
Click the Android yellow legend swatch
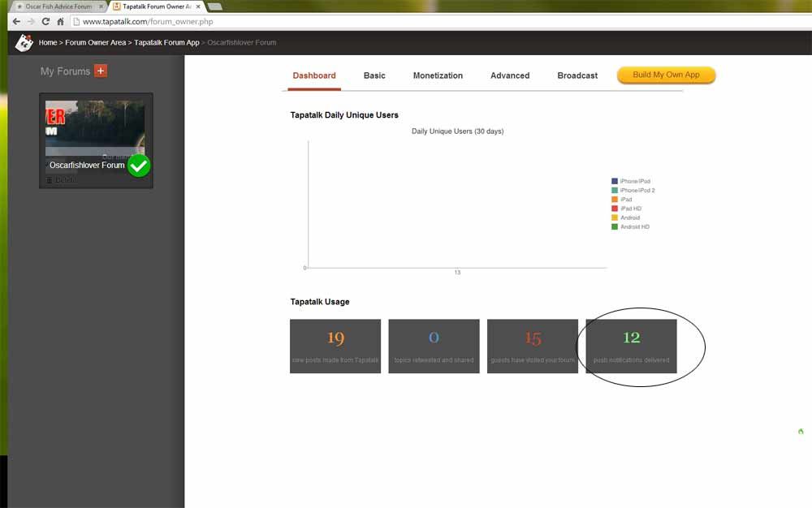click(x=615, y=217)
